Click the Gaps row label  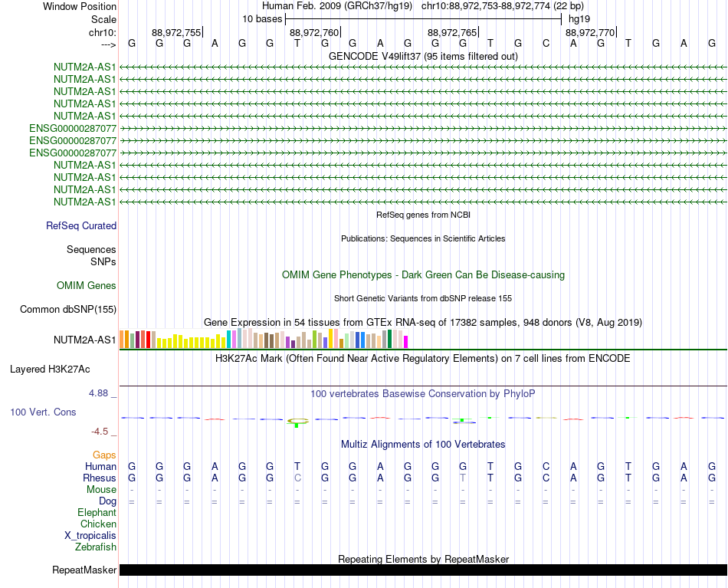tap(104, 455)
